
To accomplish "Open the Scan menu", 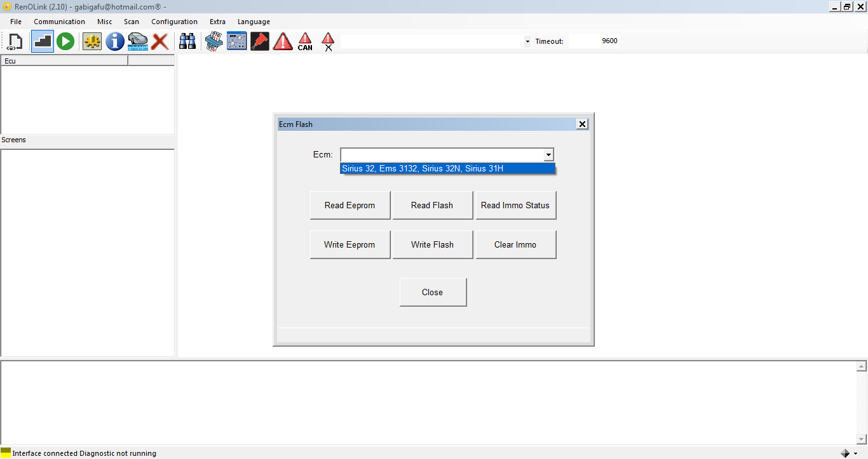I will (x=132, y=22).
